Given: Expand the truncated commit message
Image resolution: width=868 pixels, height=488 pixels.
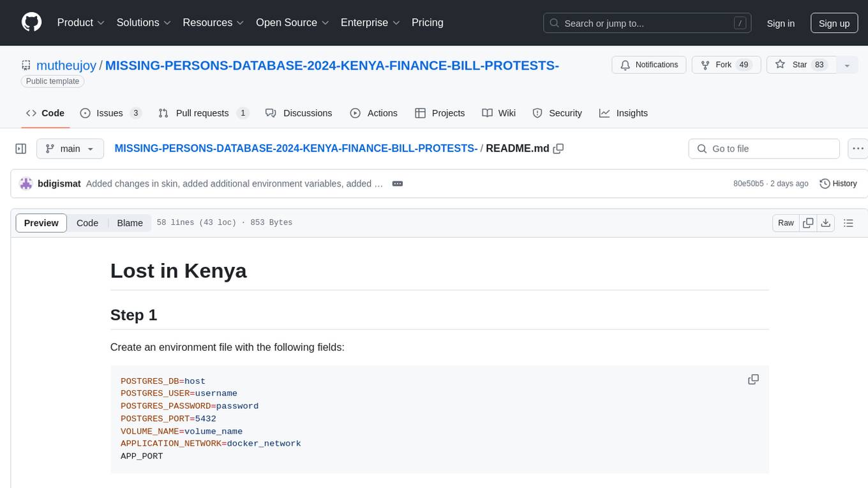Looking at the screenshot, I should [x=397, y=184].
